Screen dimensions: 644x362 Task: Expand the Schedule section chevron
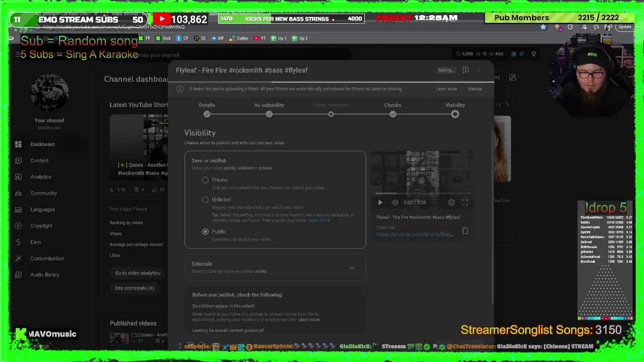point(352,267)
